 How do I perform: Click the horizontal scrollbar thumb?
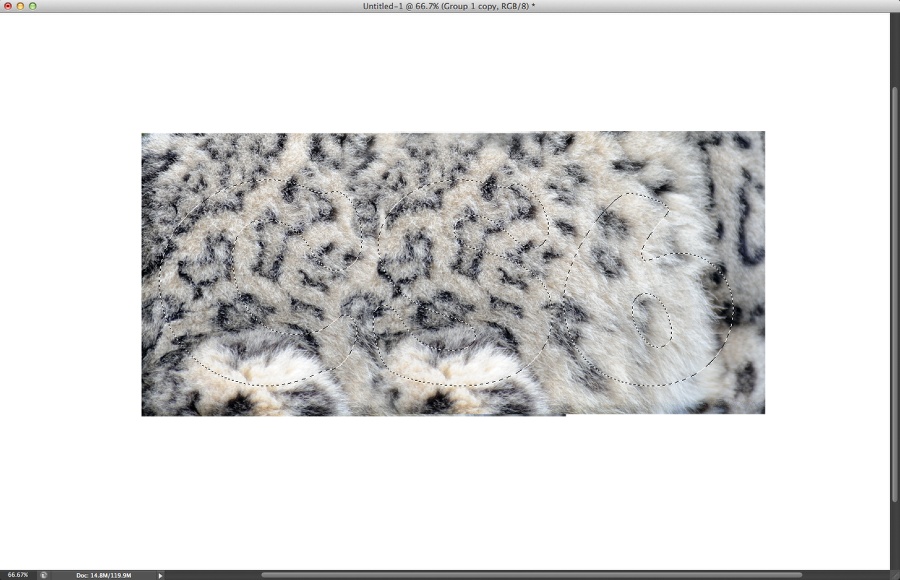(x=530, y=575)
